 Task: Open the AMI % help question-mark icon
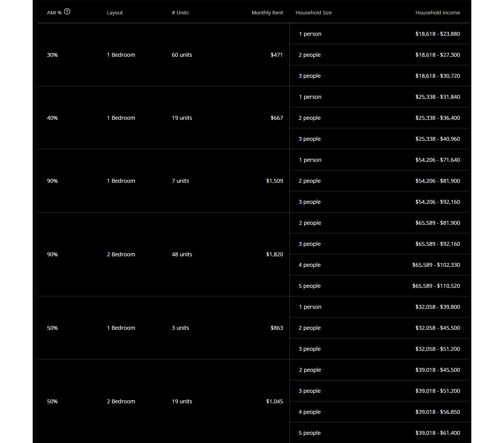click(x=67, y=11)
